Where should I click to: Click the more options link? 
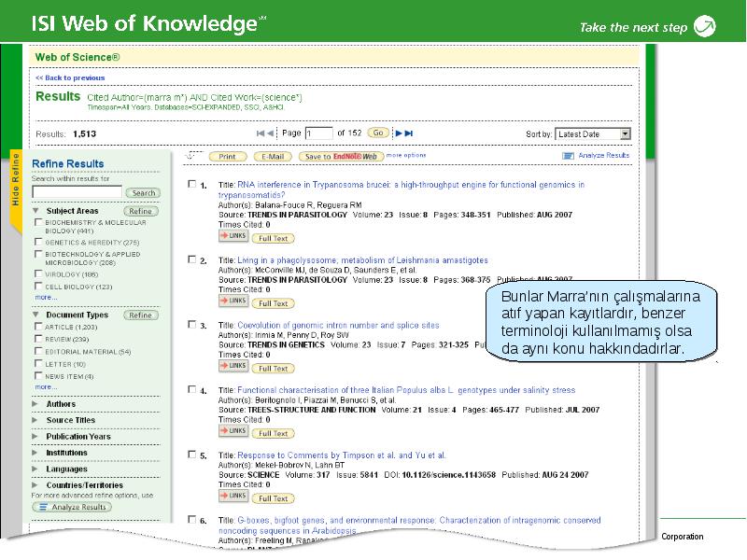[406, 155]
